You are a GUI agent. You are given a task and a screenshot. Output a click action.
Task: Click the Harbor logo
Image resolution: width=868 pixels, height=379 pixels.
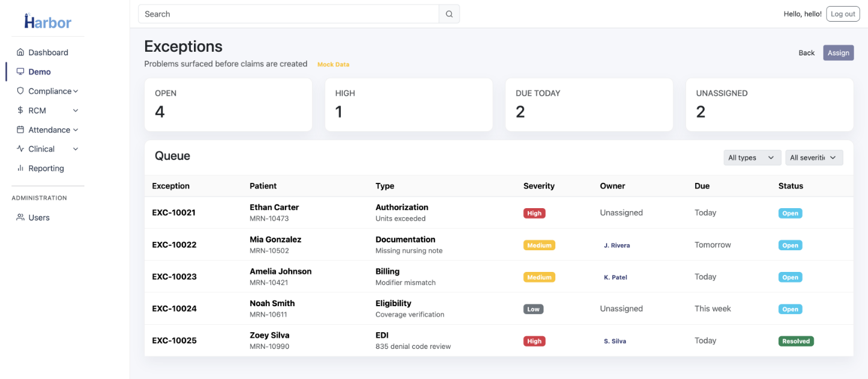click(47, 22)
